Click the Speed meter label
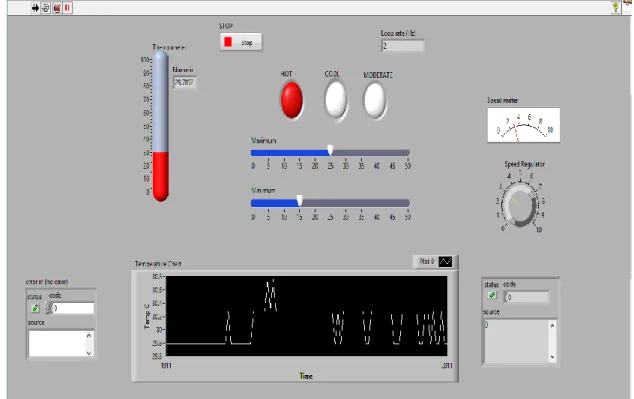This screenshot has height=399, width=634. click(502, 100)
